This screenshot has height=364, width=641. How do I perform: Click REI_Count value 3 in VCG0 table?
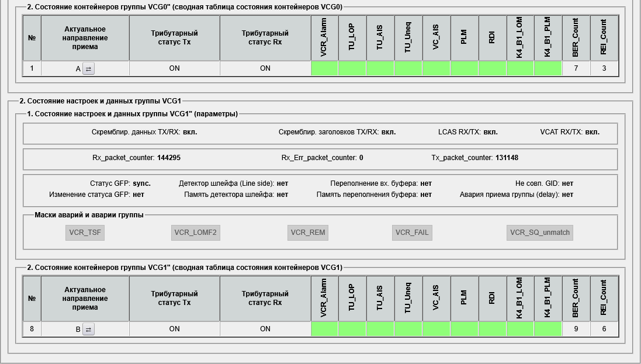point(604,68)
